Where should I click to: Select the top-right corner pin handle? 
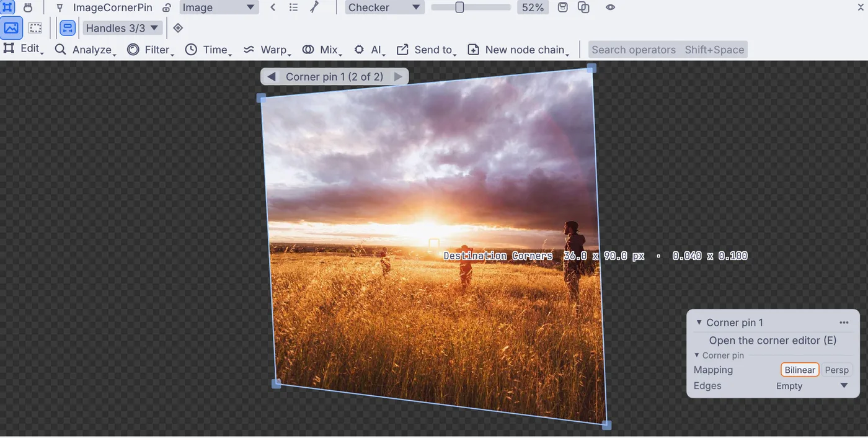click(591, 68)
